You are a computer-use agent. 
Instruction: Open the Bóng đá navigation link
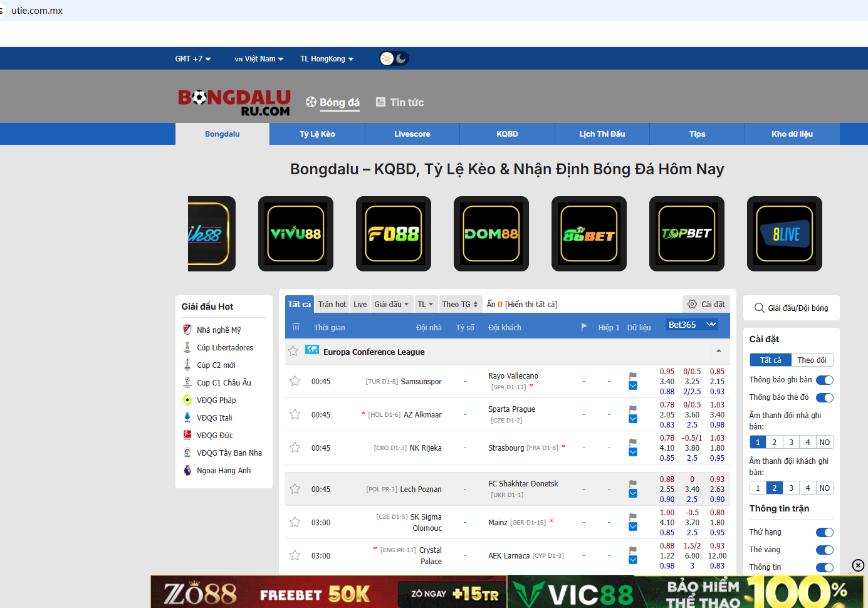coord(333,102)
